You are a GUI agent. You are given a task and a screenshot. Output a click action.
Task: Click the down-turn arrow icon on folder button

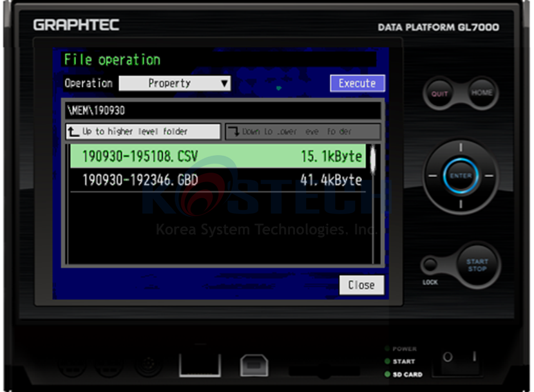(x=234, y=132)
